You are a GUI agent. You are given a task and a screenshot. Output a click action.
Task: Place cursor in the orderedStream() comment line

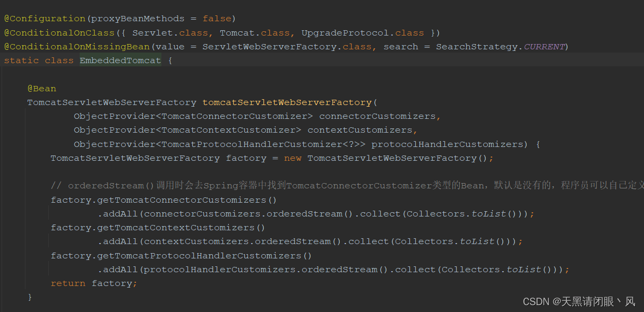(x=319, y=186)
